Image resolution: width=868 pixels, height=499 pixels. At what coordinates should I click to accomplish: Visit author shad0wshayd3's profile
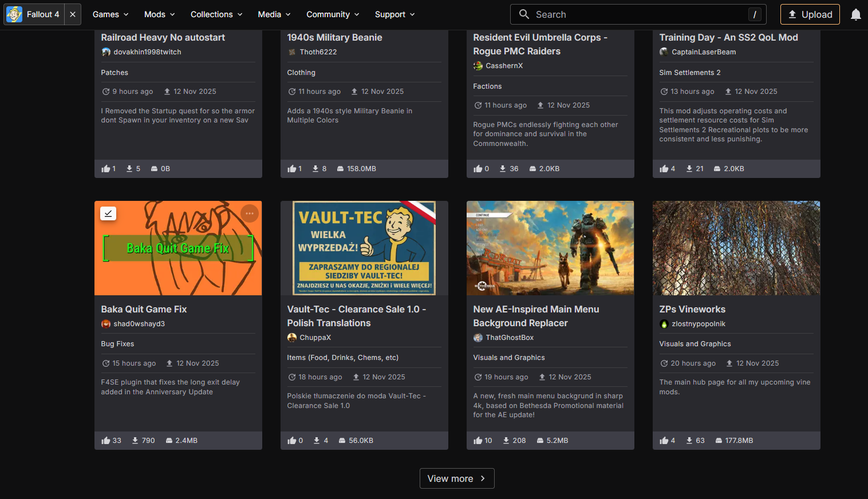point(139,324)
